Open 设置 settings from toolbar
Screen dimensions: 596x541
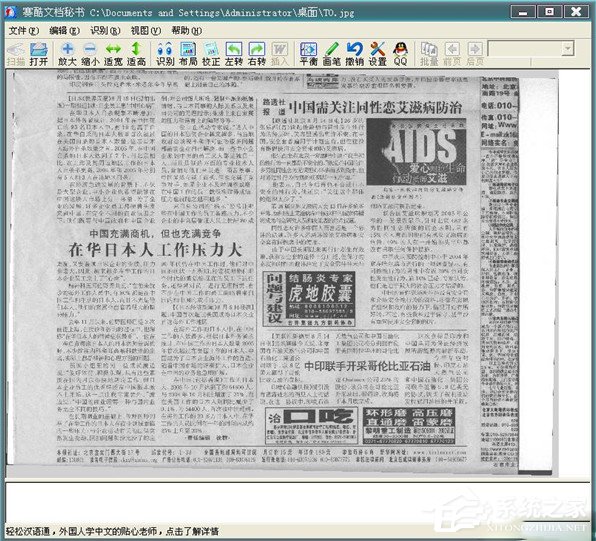point(377,54)
